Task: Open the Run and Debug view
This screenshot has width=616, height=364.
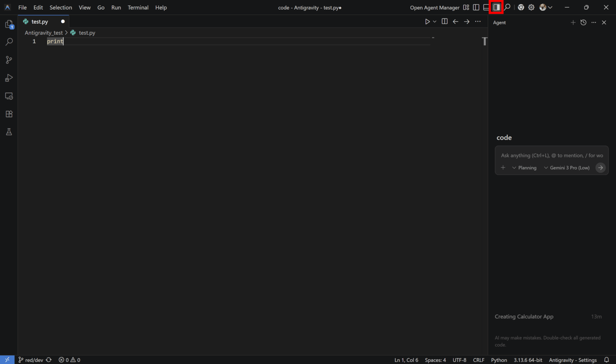Action: click(9, 78)
